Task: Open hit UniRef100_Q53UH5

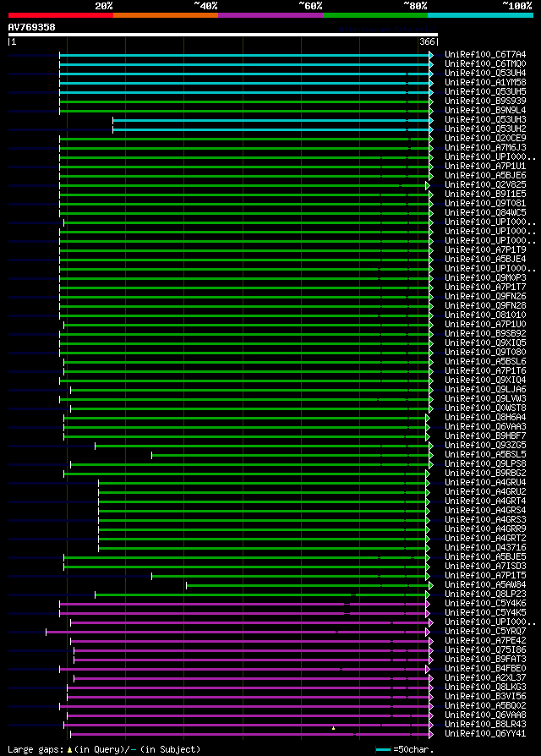Action: click(485, 91)
